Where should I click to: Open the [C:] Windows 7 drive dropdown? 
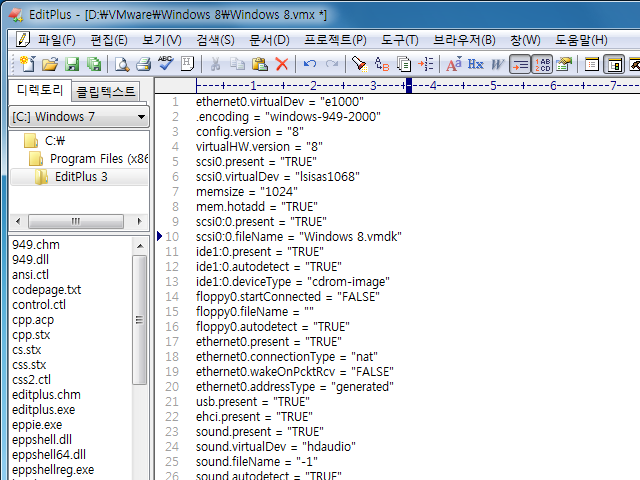click(79, 117)
